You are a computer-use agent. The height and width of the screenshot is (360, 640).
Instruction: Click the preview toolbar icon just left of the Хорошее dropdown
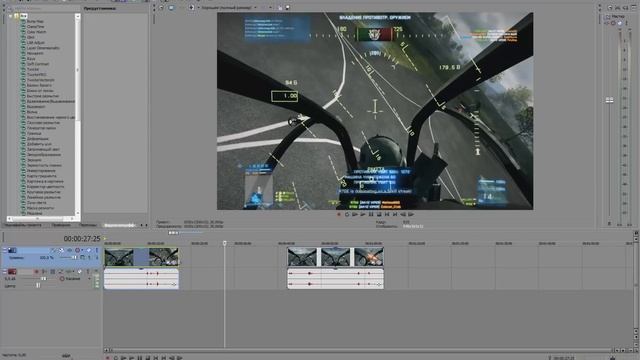click(x=191, y=7)
